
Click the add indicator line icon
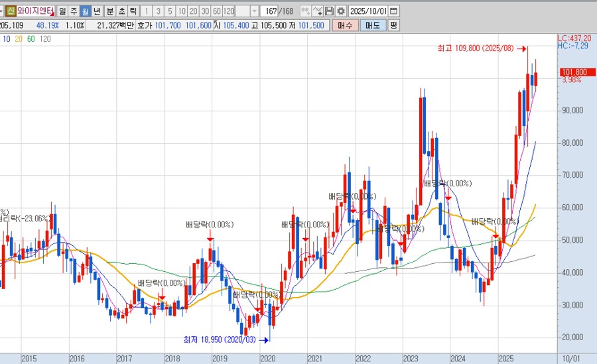[317, 11]
